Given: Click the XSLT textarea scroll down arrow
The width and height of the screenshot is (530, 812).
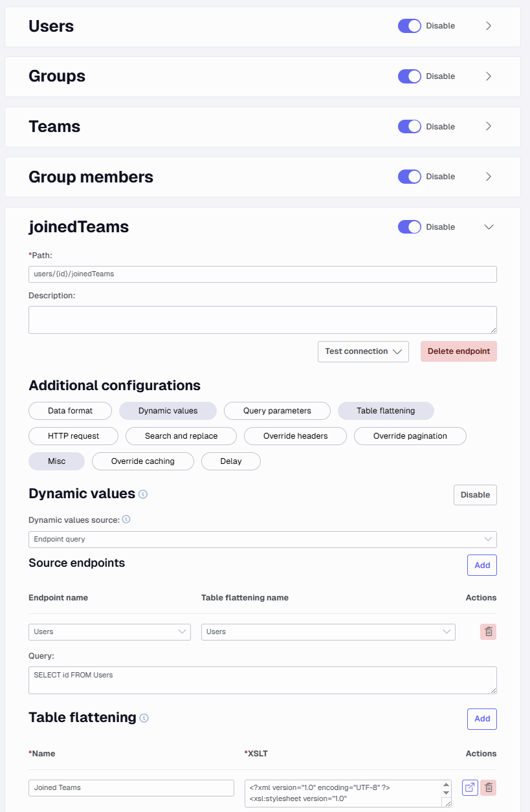Looking at the screenshot, I should click(446, 793).
